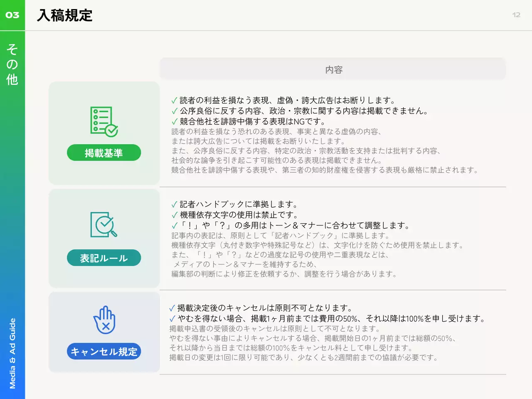532x399 pixels.
Task: Click the checklist icon above 掲載基準
Action: coord(104,122)
